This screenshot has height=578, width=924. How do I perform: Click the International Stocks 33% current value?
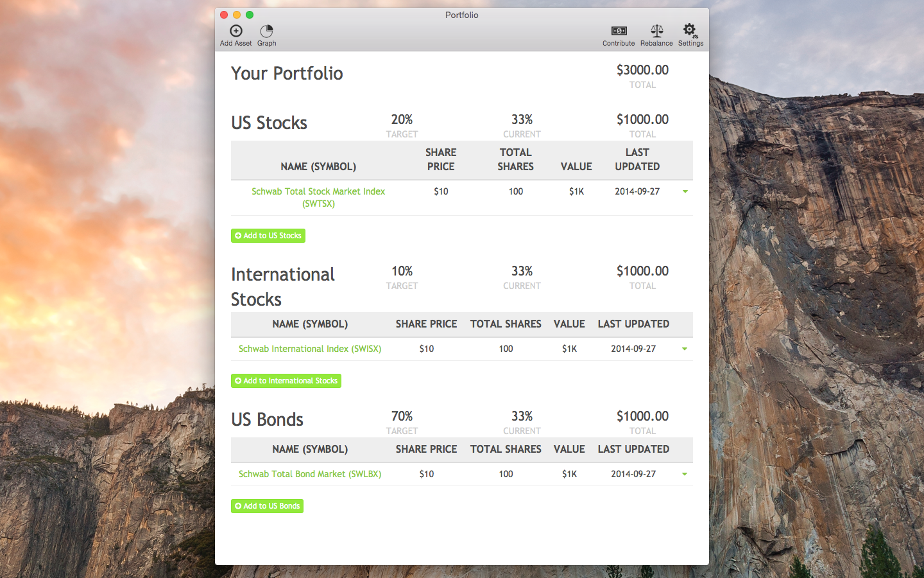click(x=522, y=271)
